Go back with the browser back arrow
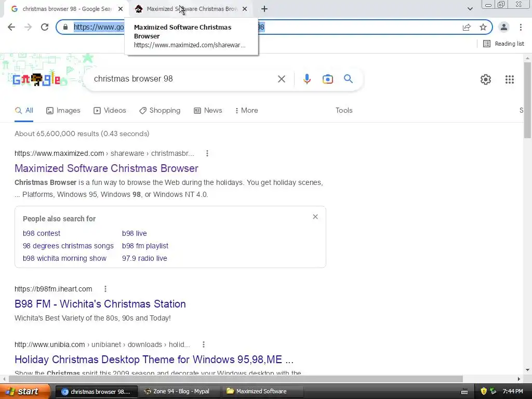This screenshot has height=399, width=532. pos(11,27)
